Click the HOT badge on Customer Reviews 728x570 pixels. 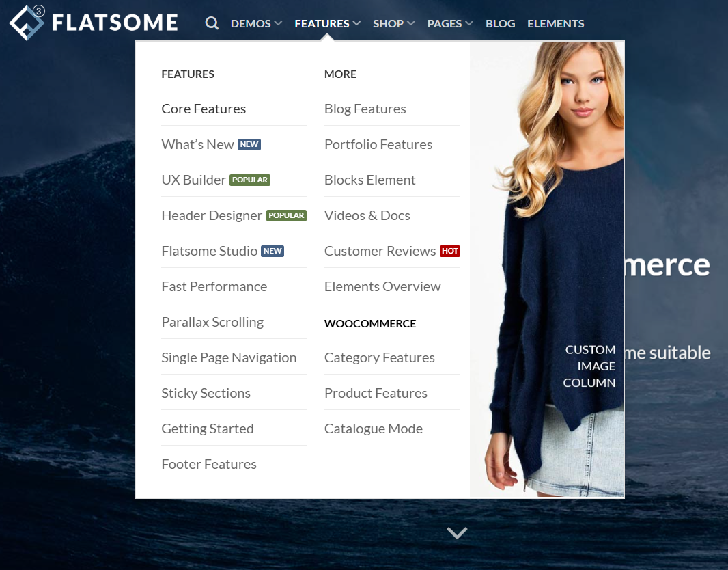click(449, 251)
